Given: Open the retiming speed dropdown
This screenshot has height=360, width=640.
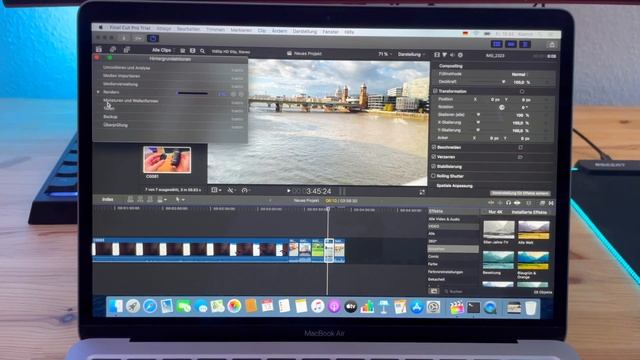Looking at the screenshot, I should 245,191.
